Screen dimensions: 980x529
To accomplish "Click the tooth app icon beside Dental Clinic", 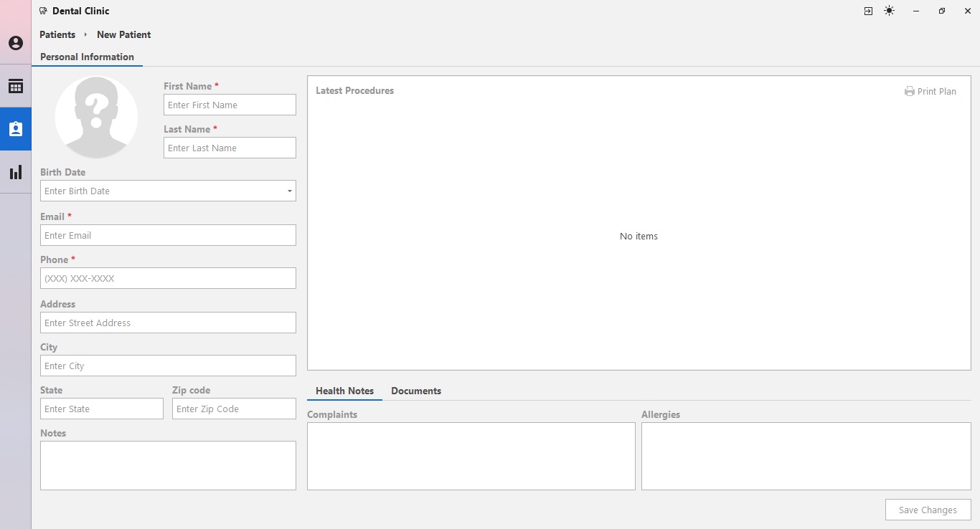I will tap(44, 11).
